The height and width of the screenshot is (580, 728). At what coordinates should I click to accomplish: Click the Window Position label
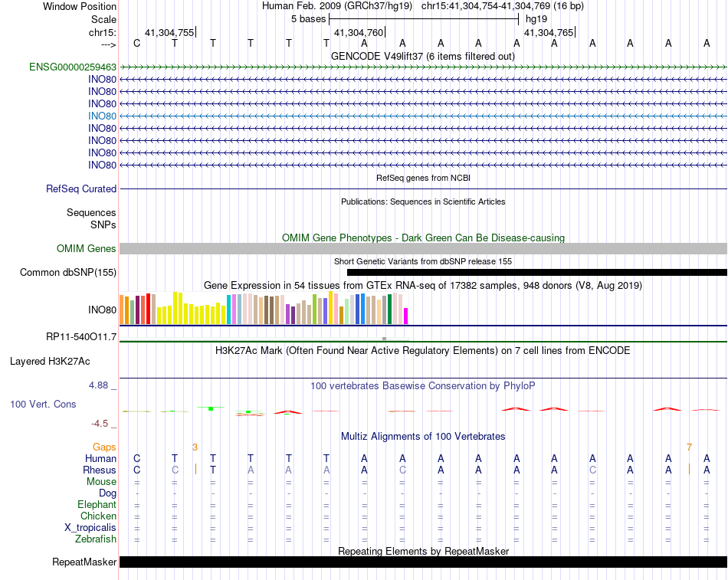pos(80,6)
